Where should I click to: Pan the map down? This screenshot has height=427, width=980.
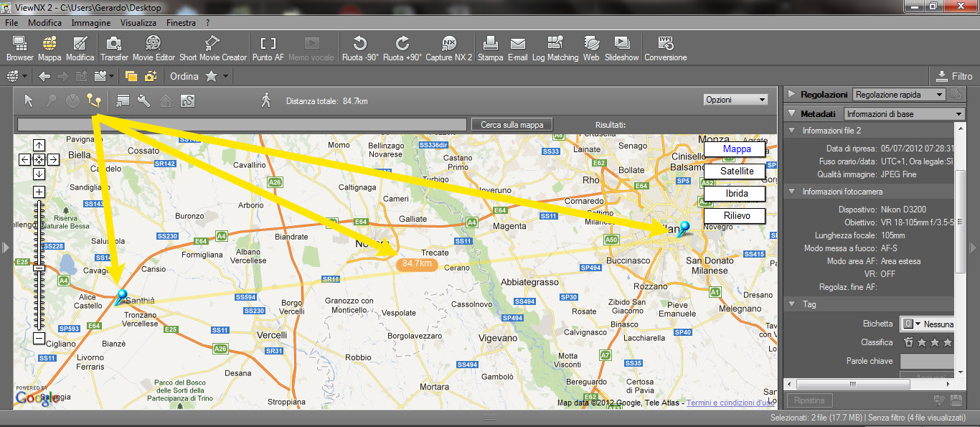[39, 174]
